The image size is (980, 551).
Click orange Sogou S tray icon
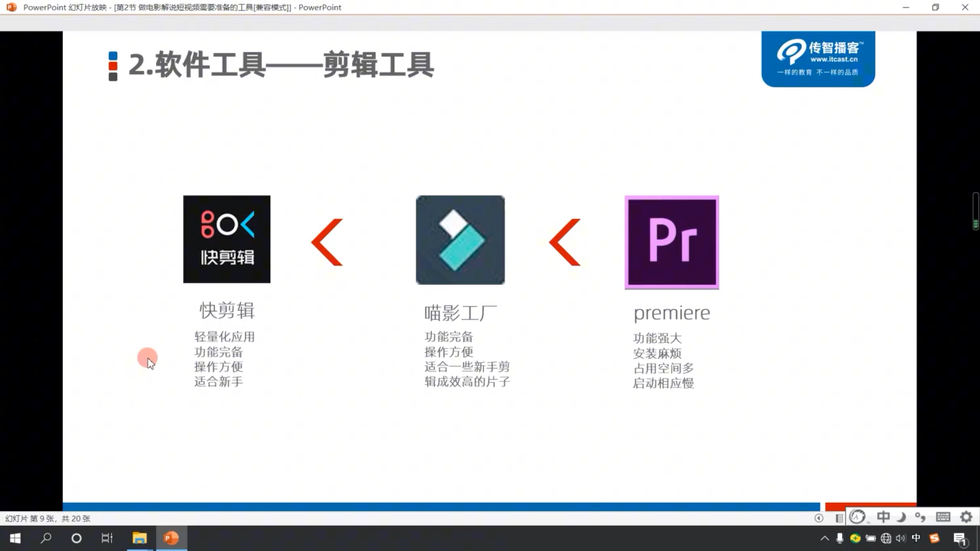[x=934, y=539]
